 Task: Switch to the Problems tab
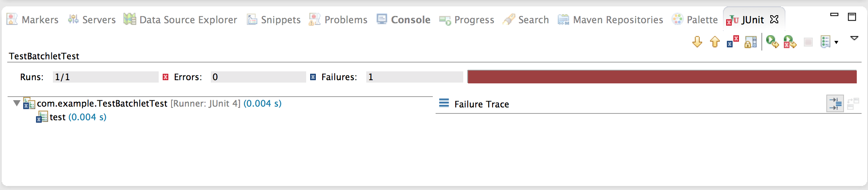tap(338, 19)
